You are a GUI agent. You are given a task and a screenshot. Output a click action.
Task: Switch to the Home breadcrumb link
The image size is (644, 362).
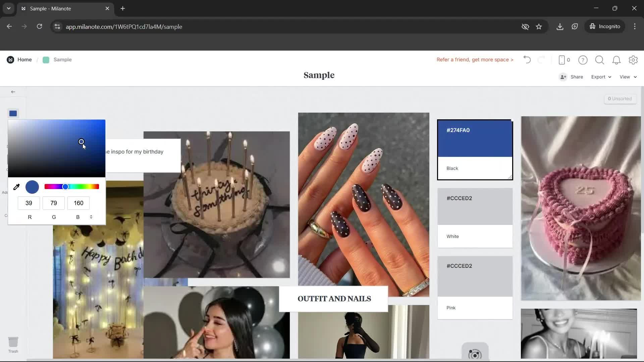pyautogui.click(x=24, y=59)
